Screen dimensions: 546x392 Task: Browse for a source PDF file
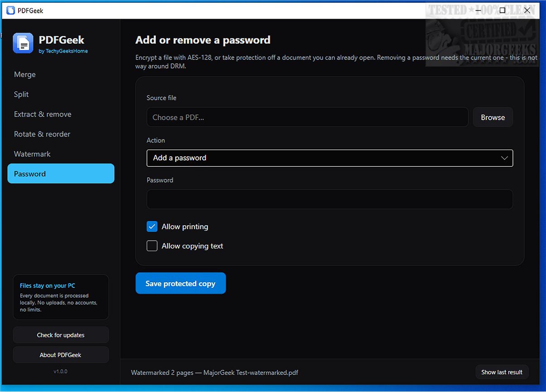[493, 117]
